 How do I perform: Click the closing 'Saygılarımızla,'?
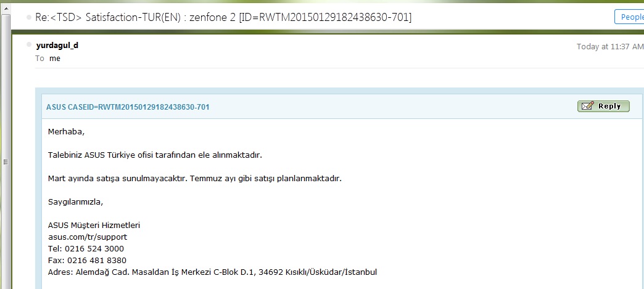click(x=76, y=202)
